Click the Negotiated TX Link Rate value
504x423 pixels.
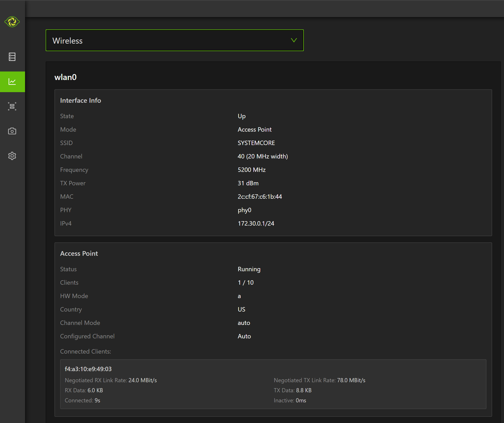[351, 380]
